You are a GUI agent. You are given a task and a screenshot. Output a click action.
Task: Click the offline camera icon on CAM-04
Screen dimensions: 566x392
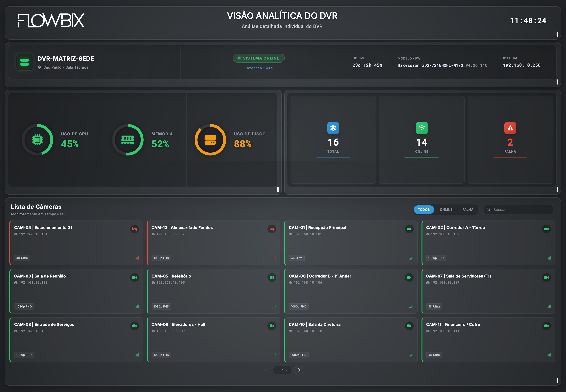coord(134,229)
